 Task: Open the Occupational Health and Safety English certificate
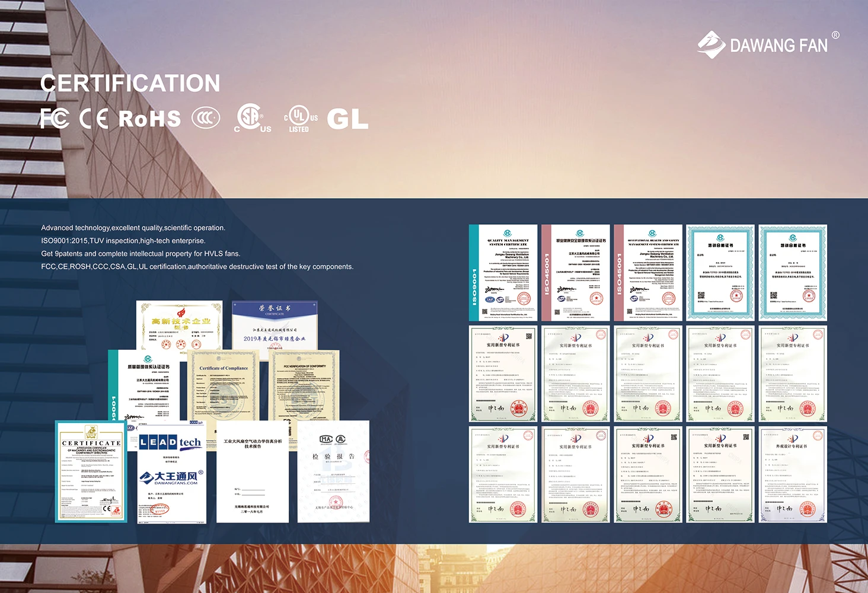648,273
